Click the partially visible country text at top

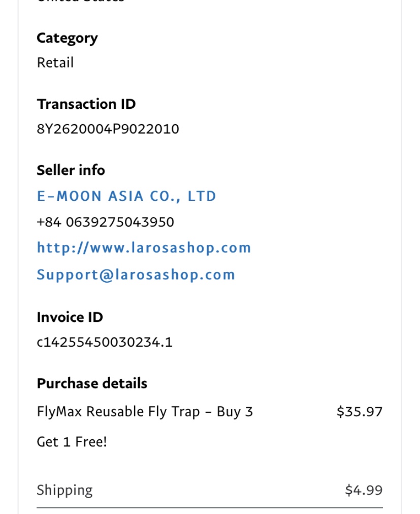tap(81, 2)
